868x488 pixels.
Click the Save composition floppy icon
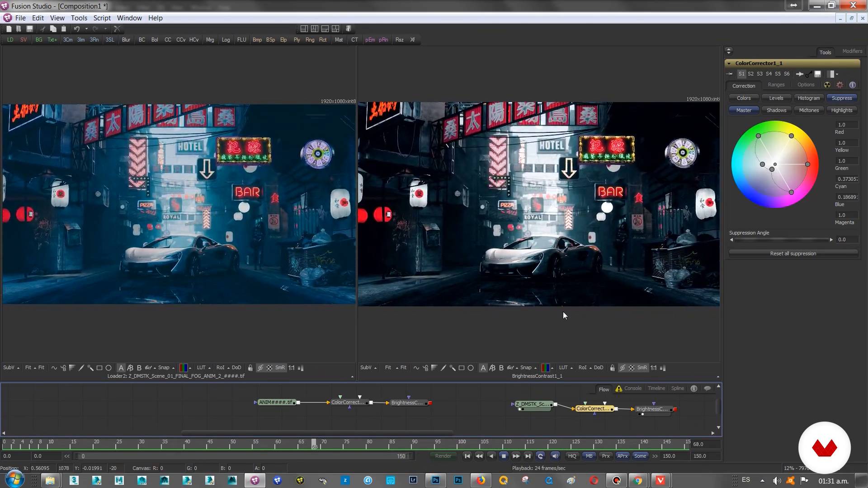click(x=29, y=28)
